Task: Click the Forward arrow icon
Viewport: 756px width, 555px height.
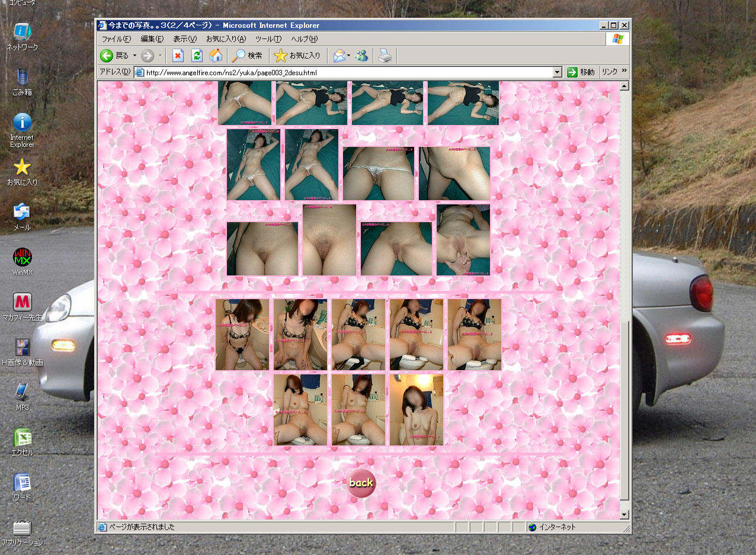Action: 147,56
